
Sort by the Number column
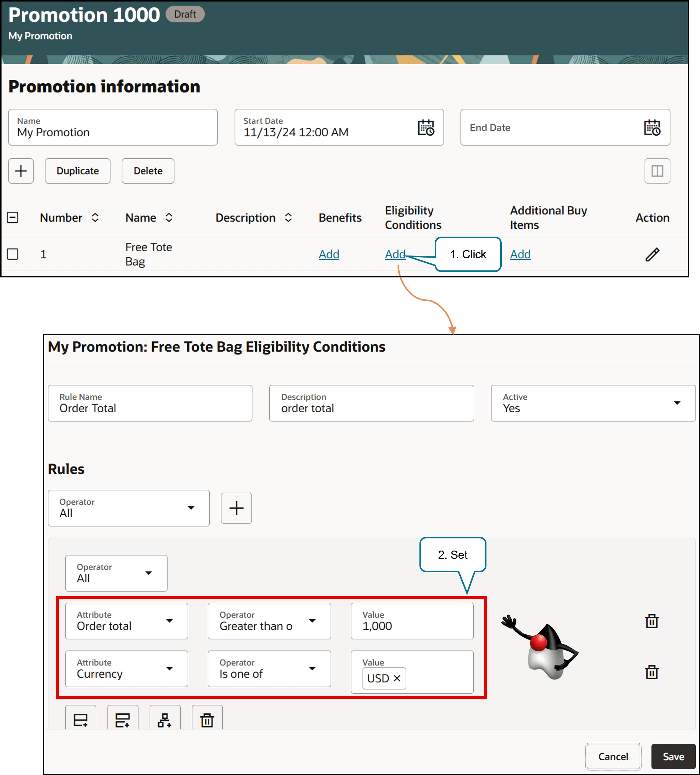[95, 218]
